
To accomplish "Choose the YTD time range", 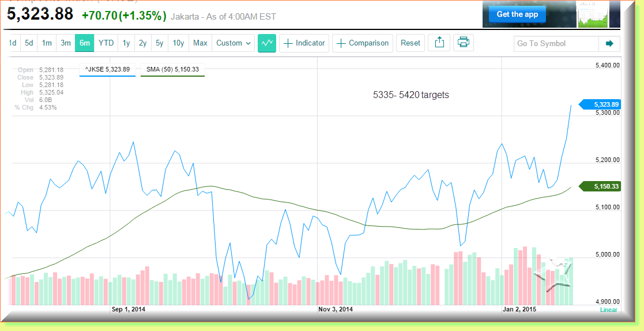I will 106,43.
